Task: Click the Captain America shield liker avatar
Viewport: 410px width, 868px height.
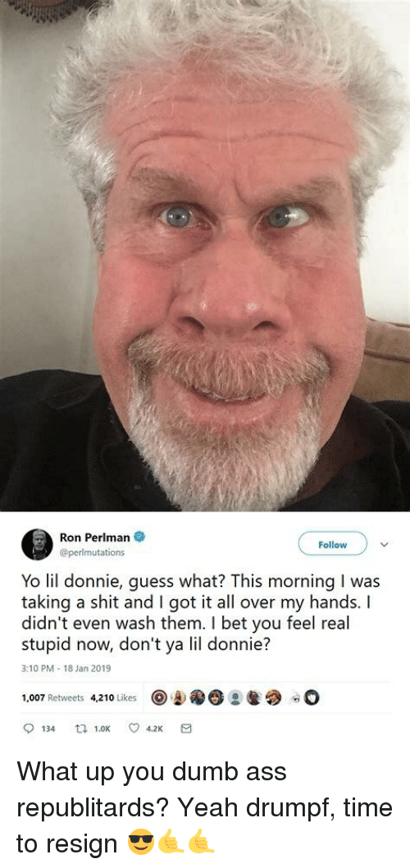Action: coord(157,696)
